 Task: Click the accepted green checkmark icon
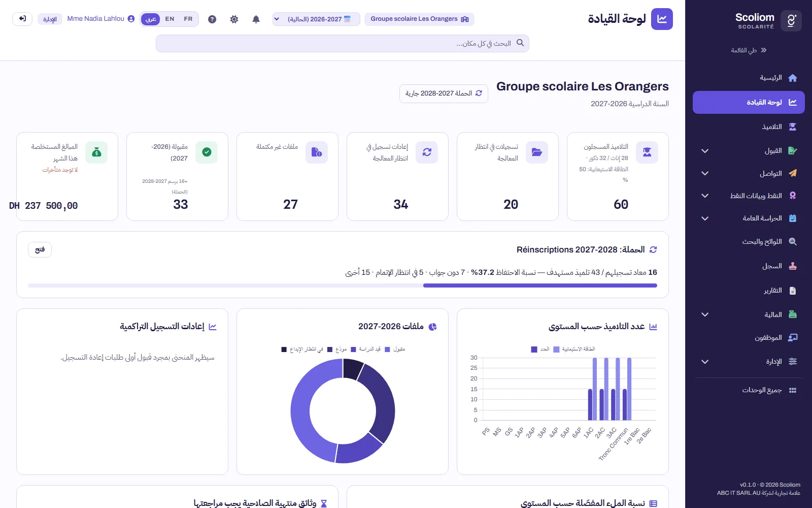[x=207, y=152]
